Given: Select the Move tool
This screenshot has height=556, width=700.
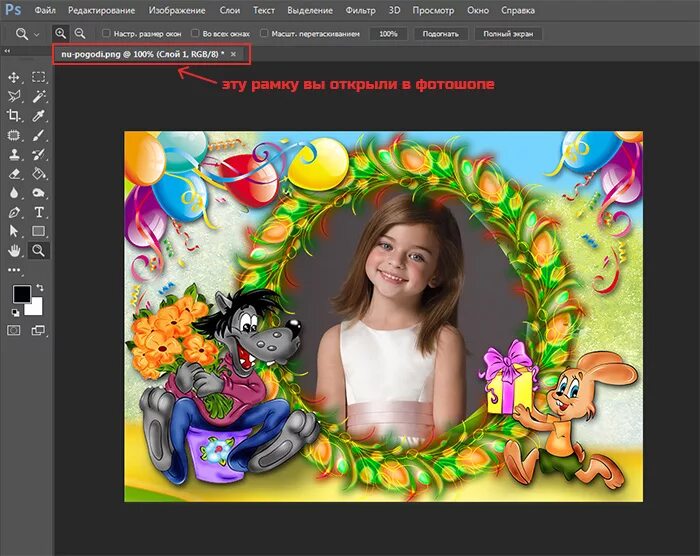Looking at the screenshot, I should [x=14, y=77].
